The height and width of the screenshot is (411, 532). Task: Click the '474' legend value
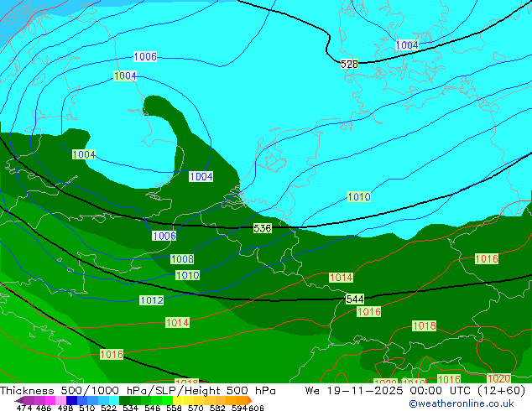24,408
